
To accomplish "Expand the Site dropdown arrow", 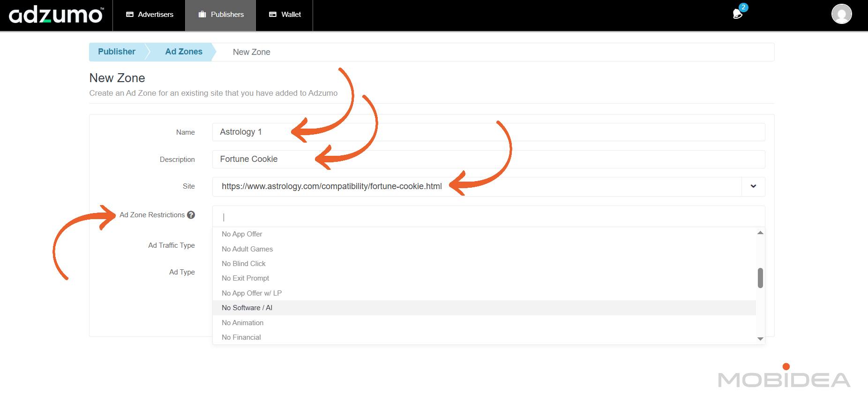I will [x=753, y=186].
